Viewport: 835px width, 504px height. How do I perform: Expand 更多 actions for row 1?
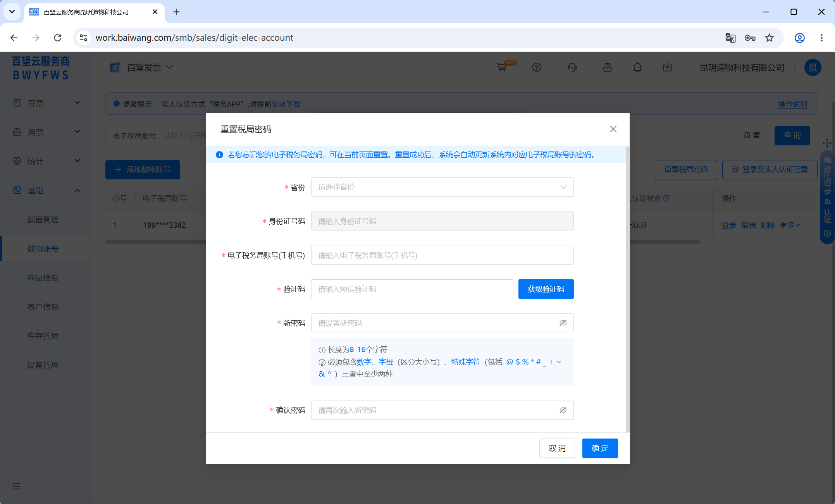point(790,225)
